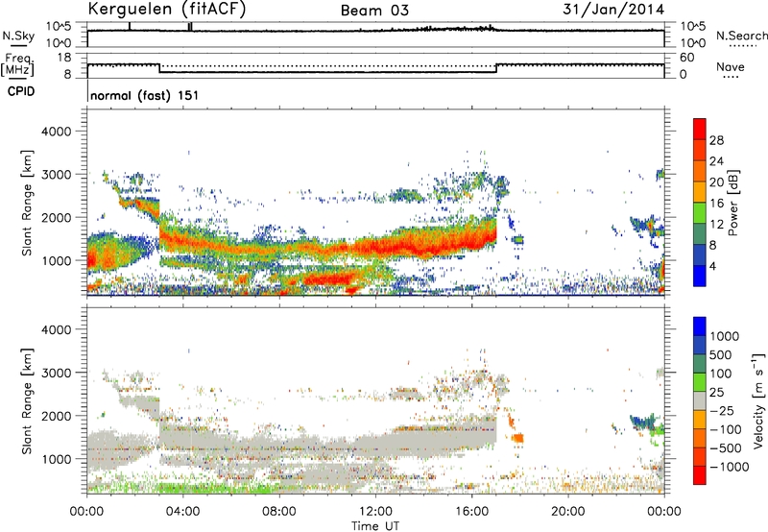Click the "16" label on Power colorbar
Screen dimensions: 768x532
(716, 204)
